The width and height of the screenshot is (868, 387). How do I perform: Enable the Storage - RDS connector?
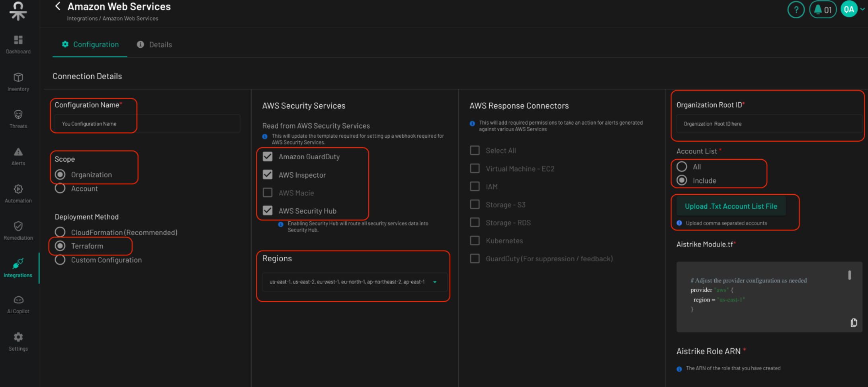point(475,222)
